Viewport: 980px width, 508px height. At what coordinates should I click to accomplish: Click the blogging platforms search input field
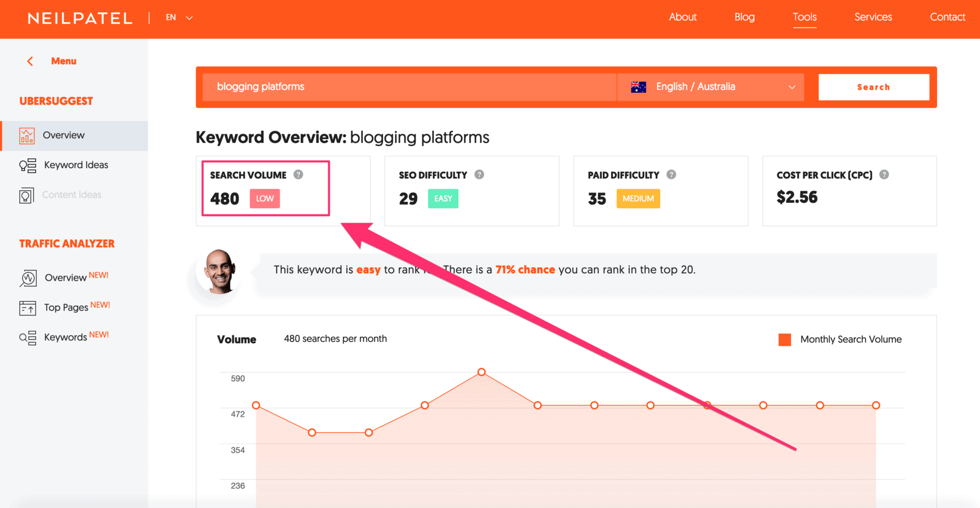click(x=409, y=86)
